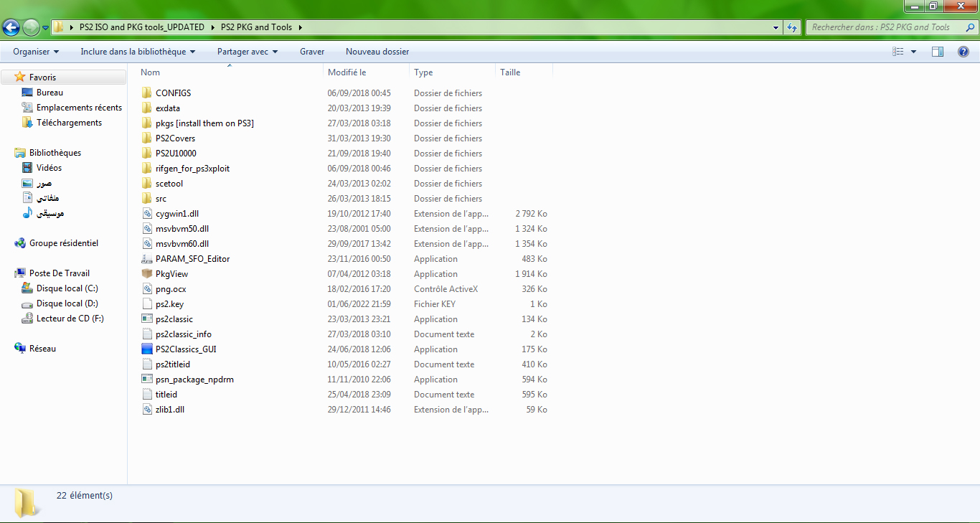Click the Graver toolbar button
Viewport: 980px width, 523px height.
(x=312, y=52)
